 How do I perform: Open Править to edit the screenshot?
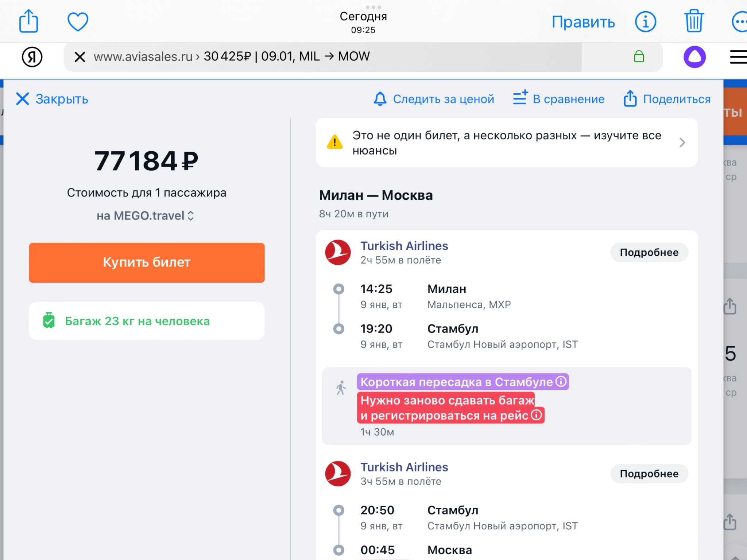pyautogui.click(x=583, y=22)
